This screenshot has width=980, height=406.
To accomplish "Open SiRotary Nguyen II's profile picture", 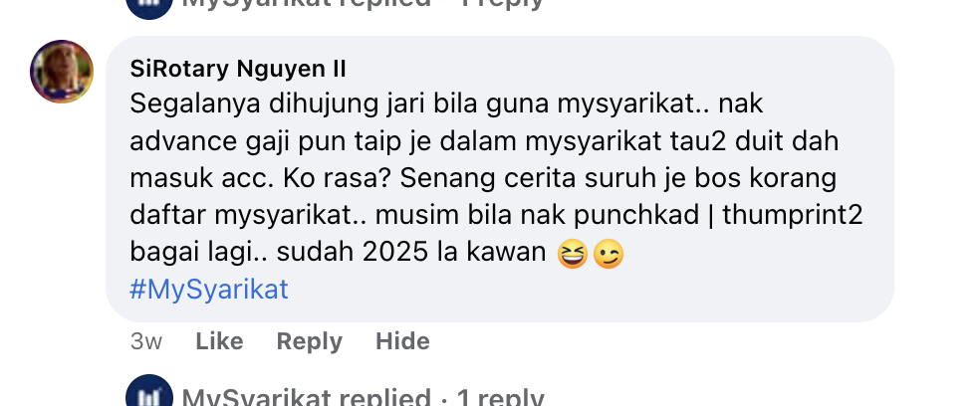I will pos(62,72).
